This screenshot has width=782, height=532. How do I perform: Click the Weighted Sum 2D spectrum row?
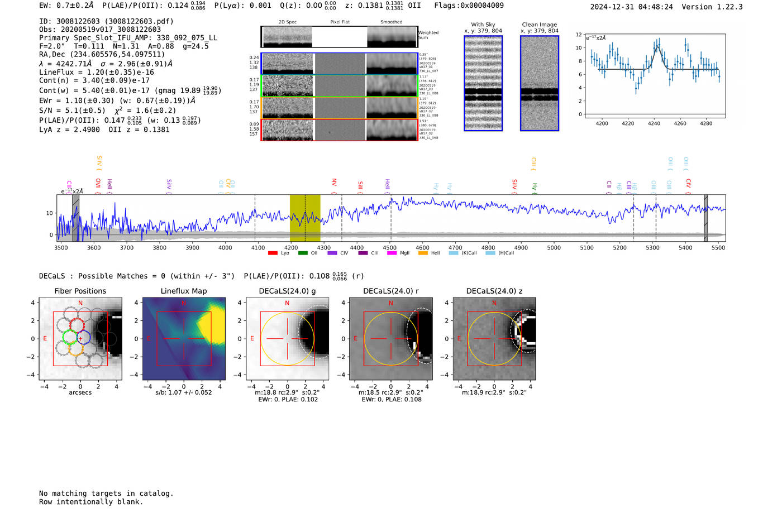point(340,37)
